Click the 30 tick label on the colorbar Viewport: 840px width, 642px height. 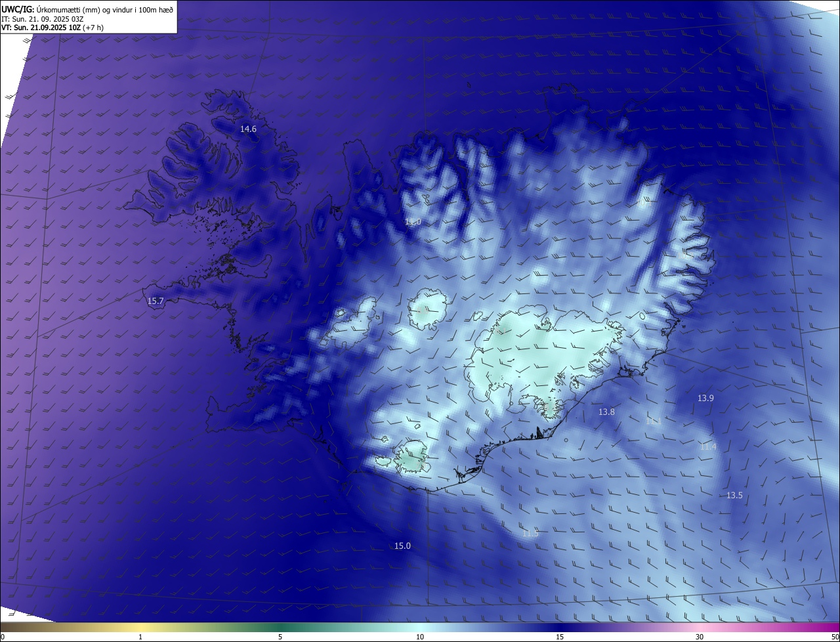pyautogui.click(x=700, y=637)
